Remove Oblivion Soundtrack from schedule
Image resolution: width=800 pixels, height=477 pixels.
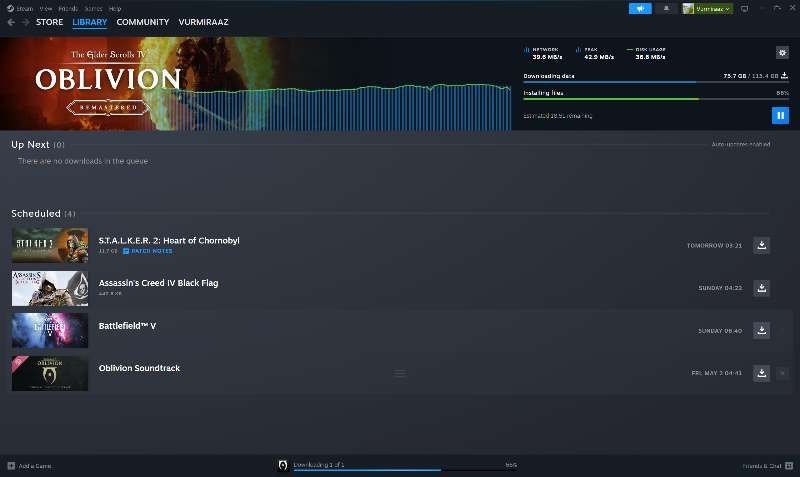tap(782, 373)
